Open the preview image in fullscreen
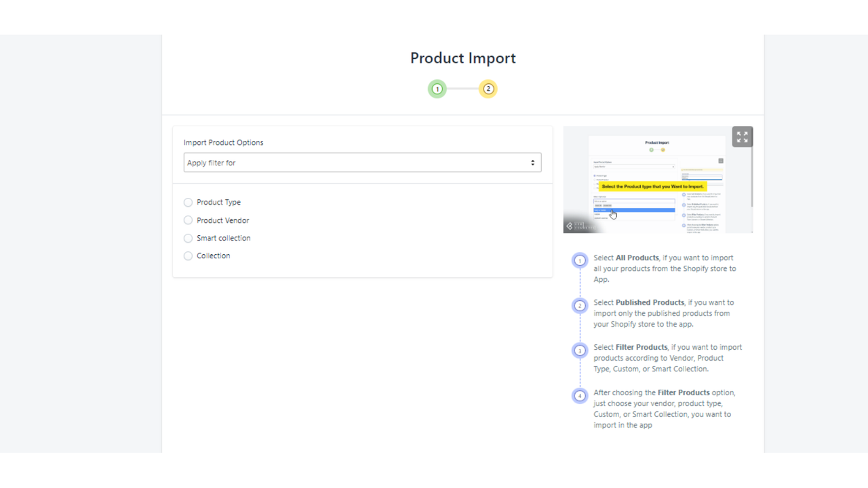Viewport: 868px width, 488px height. point(742,136)
